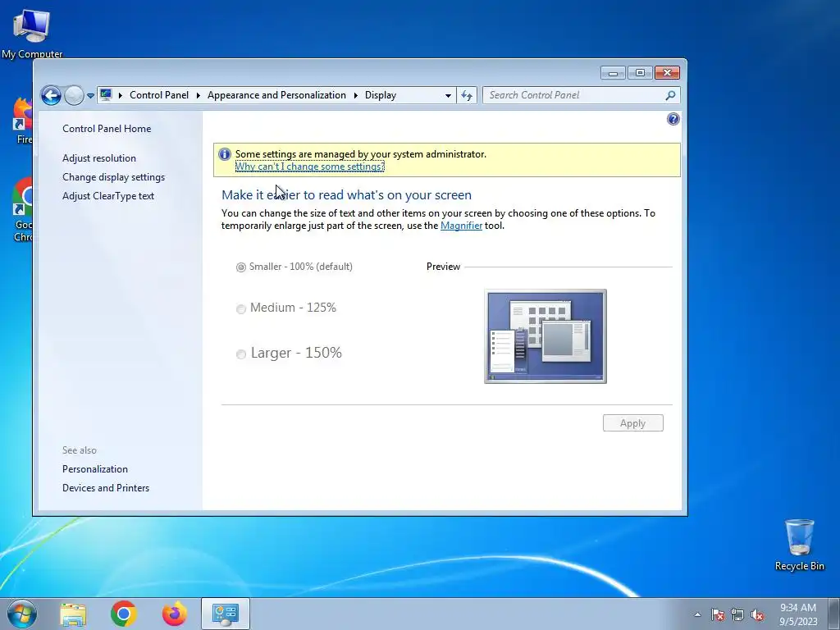Viewport: 840px width, 630px height.
Task: Open the Start menu orb
Action: click(x=22, y=614)
